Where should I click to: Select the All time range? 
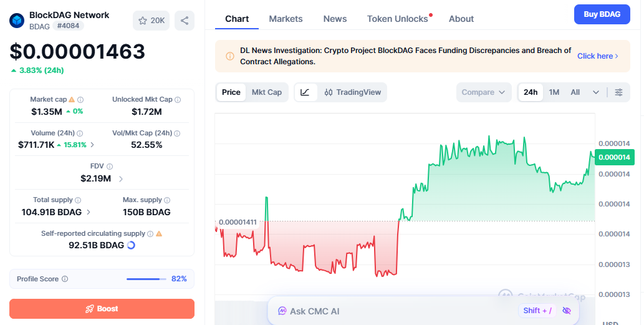click(x=575, y=92)
